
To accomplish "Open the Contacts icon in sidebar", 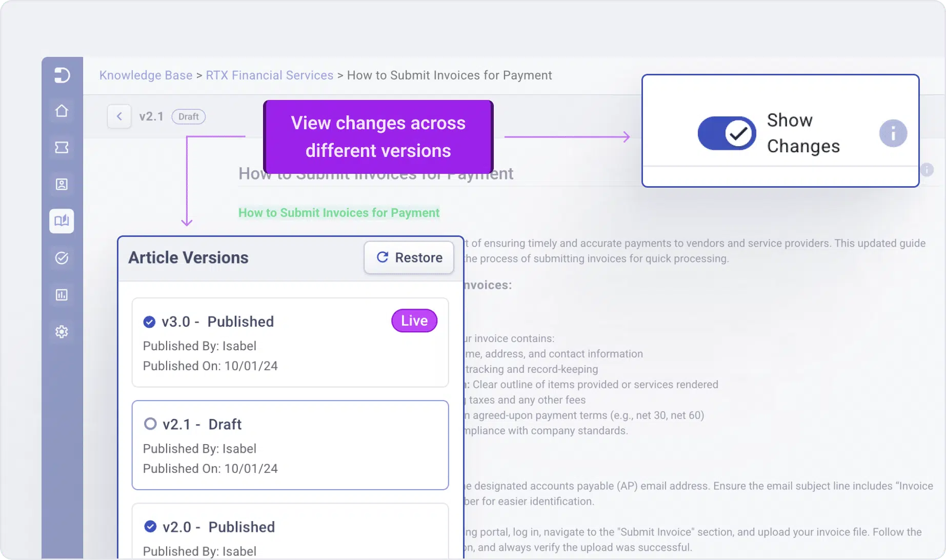I will pos(62,185).
